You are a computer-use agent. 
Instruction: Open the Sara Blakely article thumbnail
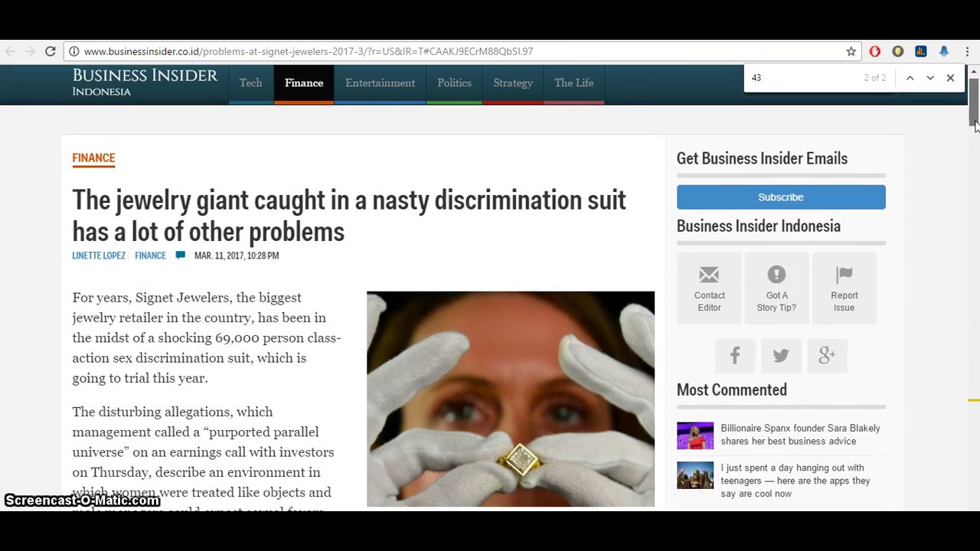tap(695, 435)
